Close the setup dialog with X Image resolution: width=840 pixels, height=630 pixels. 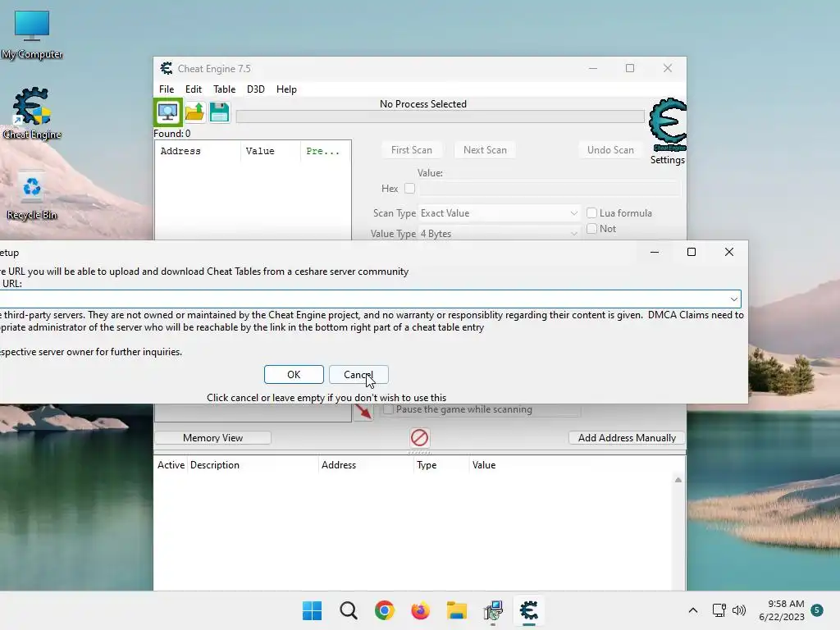tap(729, 252)
